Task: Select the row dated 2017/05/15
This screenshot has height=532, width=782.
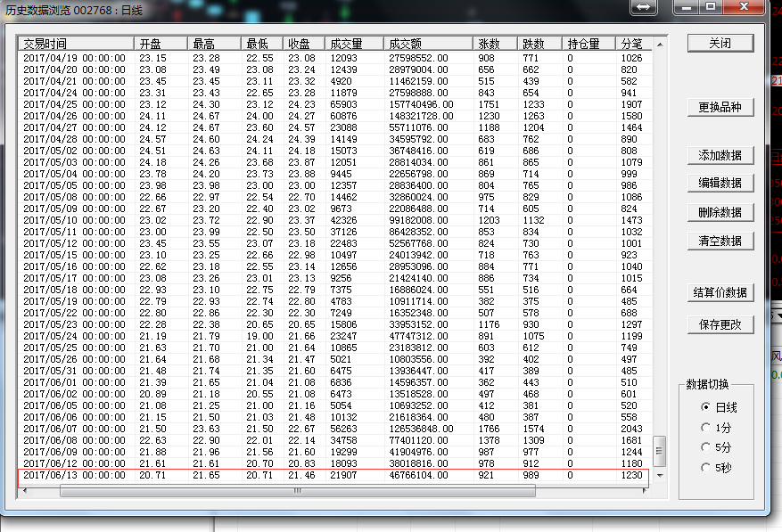Action: [x=333, y=255]
